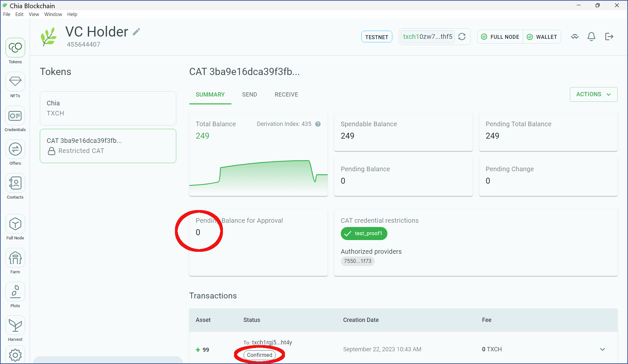The image size is (628, 364).
Task: Click the 0 TXCH fee value
Action: click(x=492, y=349)
